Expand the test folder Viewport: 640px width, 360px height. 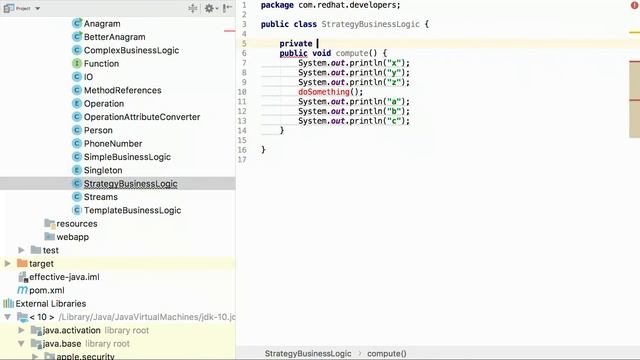(21, 250)
